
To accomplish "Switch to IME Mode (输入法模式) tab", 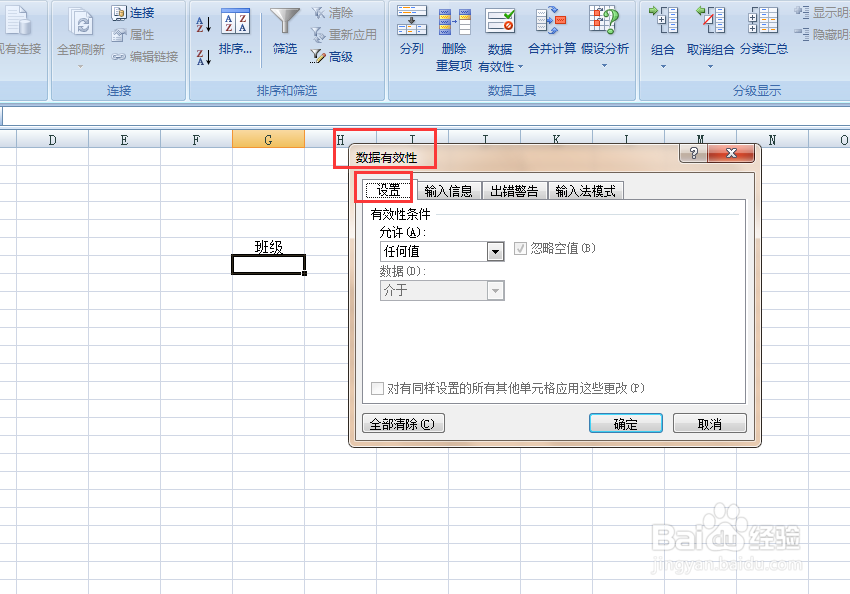I will [585, 191].
